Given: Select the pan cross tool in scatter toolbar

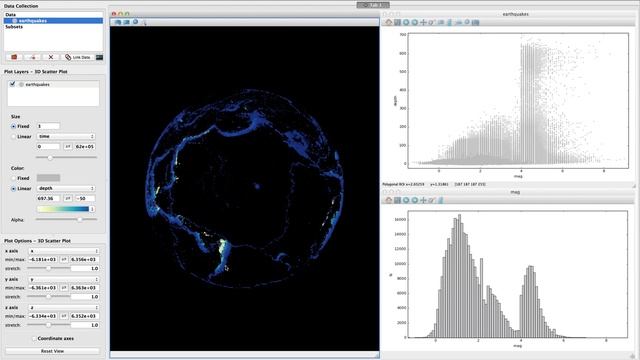Looking at the screenshot, I should click(x=423, y=22).
